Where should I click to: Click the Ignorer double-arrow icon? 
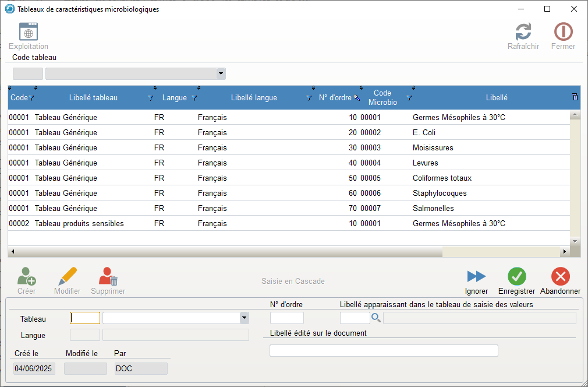pos(476,276)
